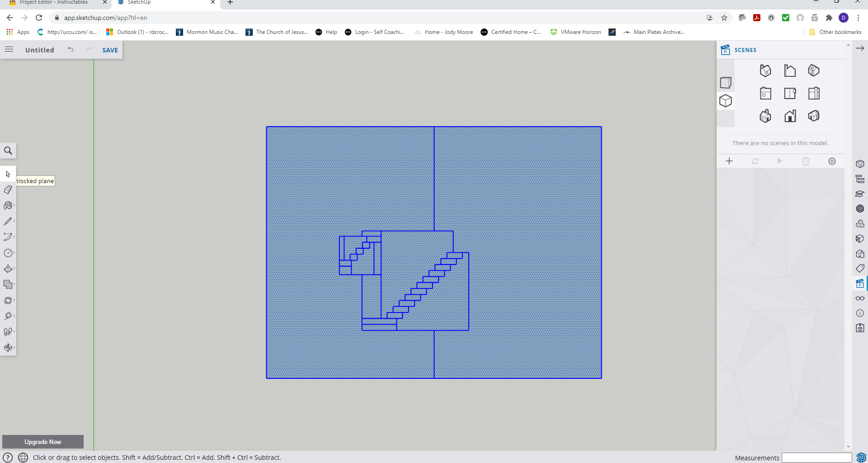Open the Outliner panel
The width and height of the screenshot is (868, 463).
860,179
